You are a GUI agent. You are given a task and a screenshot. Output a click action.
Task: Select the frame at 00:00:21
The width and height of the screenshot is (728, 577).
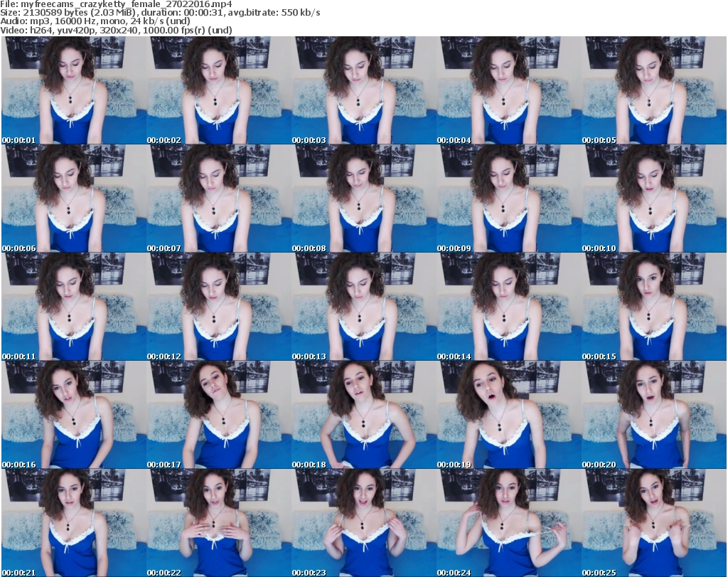[x=73, y=523]
